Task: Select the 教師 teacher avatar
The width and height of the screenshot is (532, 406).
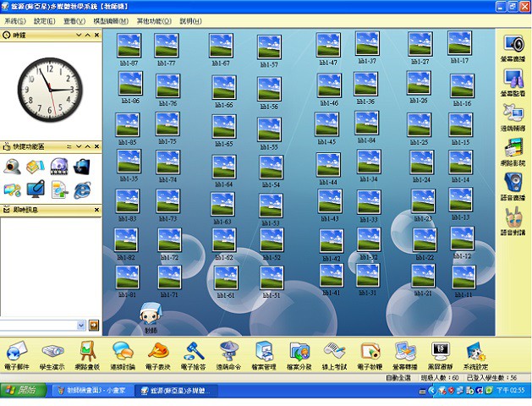Action: [x=151, y=314]
